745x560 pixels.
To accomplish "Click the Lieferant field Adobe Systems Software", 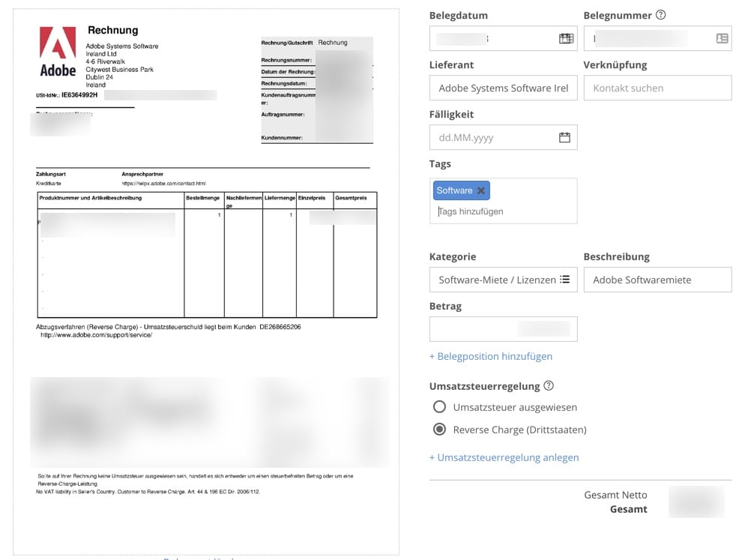I will pyautogui.click(x=503, y=88).
